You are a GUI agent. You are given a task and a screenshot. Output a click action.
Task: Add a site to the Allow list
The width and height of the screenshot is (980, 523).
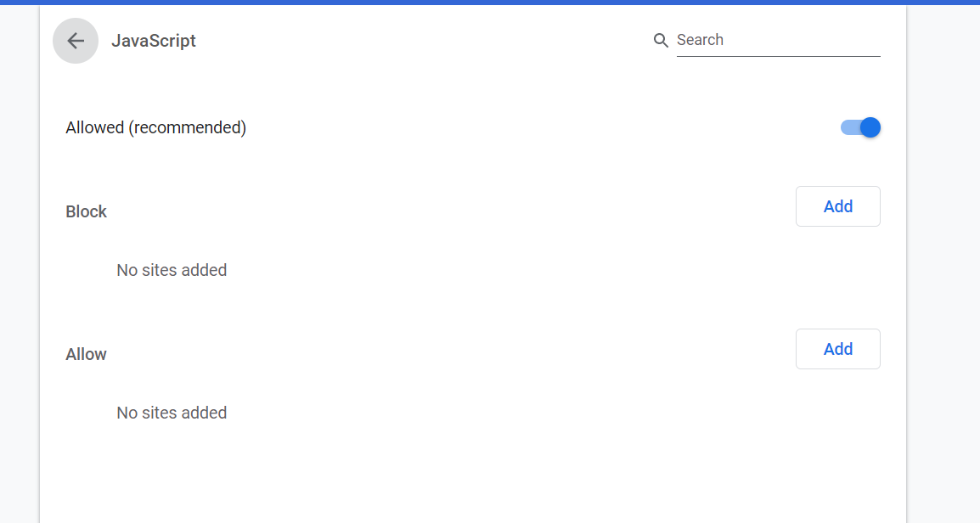point(837,349)
